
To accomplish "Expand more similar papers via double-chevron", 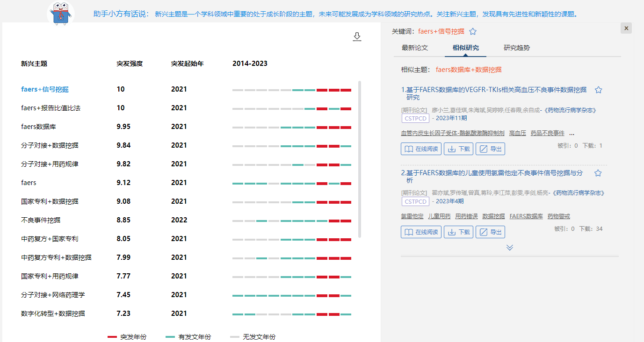I will (x=510, y=247).
